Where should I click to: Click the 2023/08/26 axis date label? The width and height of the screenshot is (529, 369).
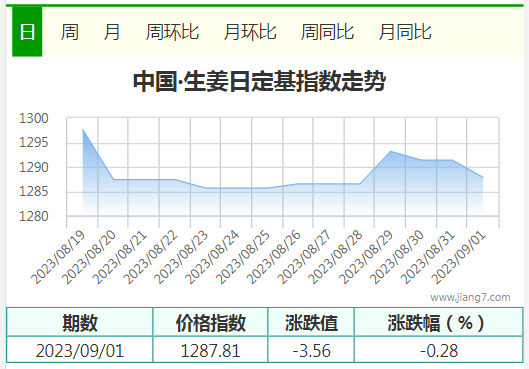274,258
